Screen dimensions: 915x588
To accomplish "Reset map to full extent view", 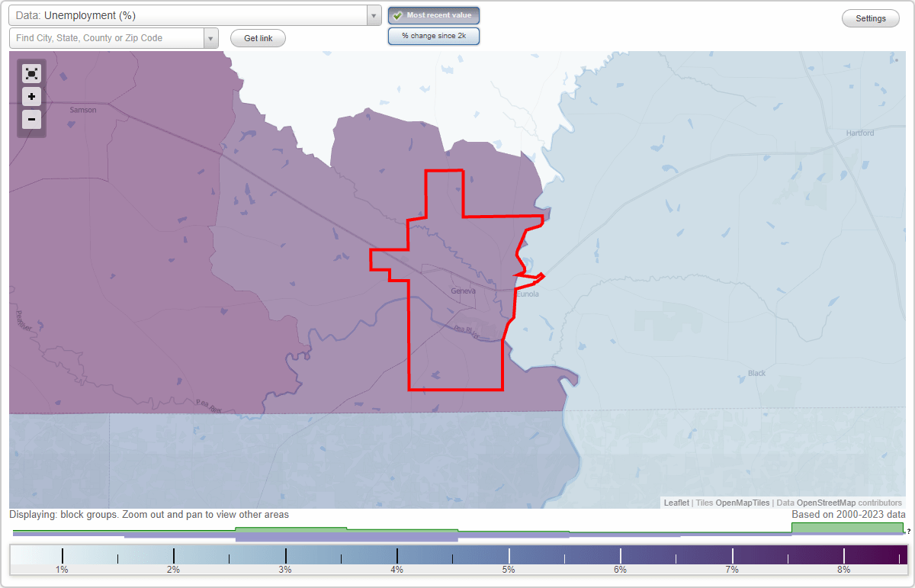I will (31, 73).
